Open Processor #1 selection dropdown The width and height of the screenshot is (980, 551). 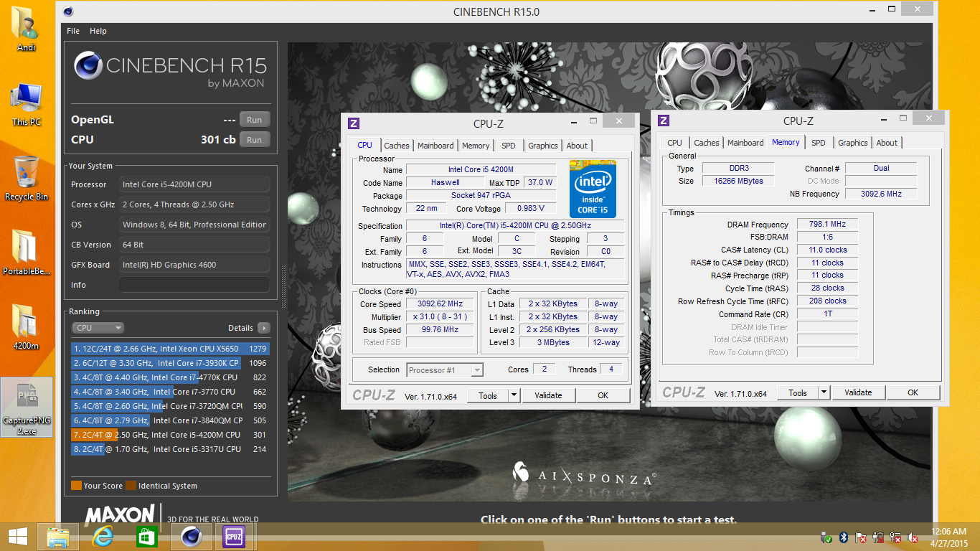click(x=445, y=370)
